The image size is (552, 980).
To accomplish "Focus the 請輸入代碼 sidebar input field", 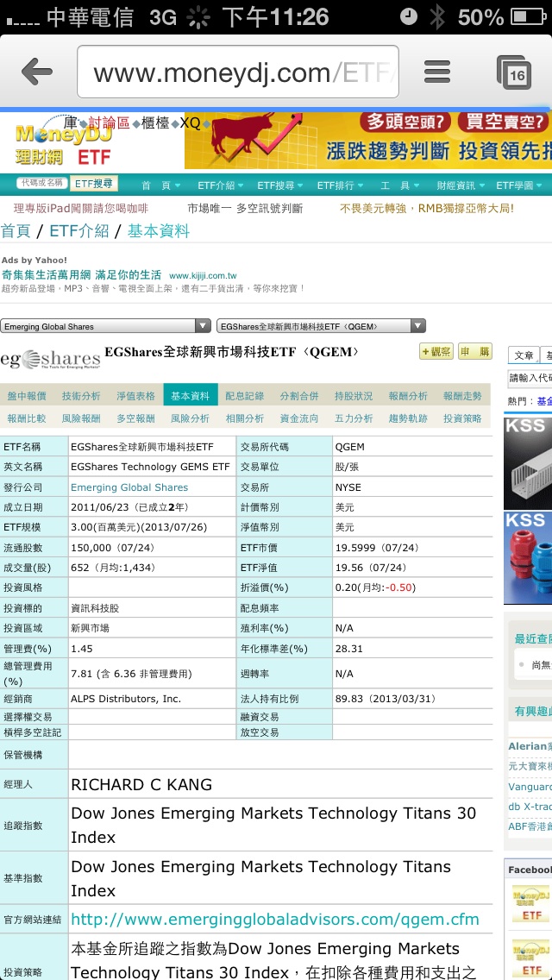I will (530, 378).
